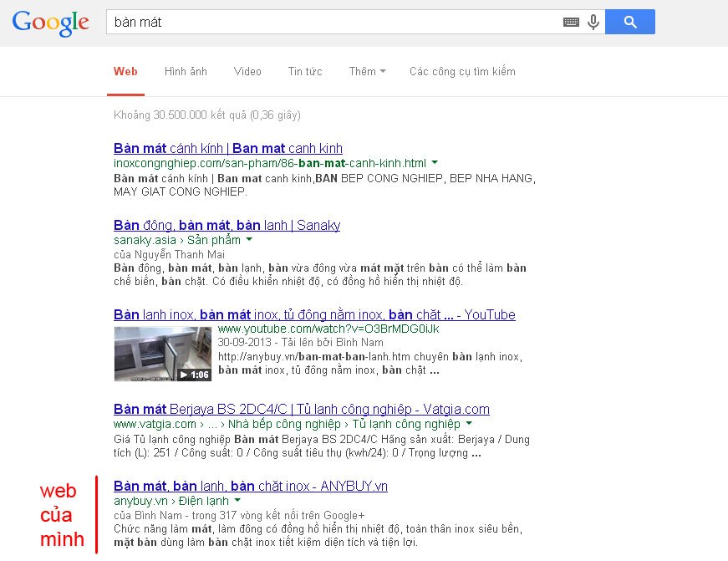Click the Google logo
The height and width of the screenshot is (561, 728).
pyautogui.click(x=51, y=23)
